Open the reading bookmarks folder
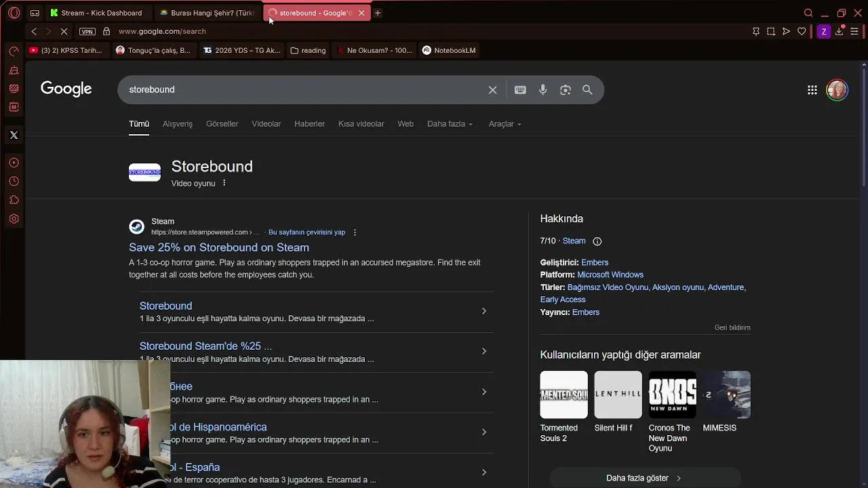Screen dimensions: 868x488 (308, 50)
